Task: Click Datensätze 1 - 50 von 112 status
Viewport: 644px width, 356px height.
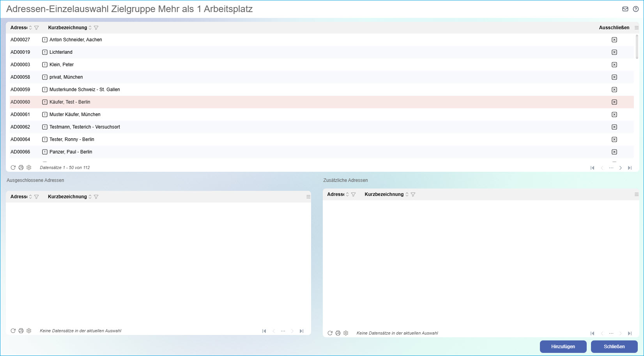Action: tap(65, 167)
